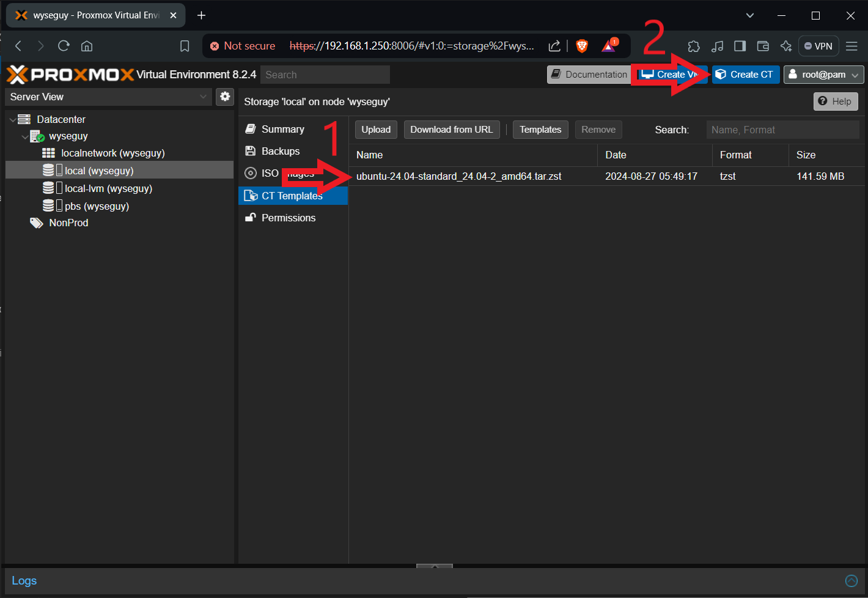Toggle the log panel splitter collapse handle
Image resolution: width=868 pixels, height=598 pixels.
pos(435,566)
